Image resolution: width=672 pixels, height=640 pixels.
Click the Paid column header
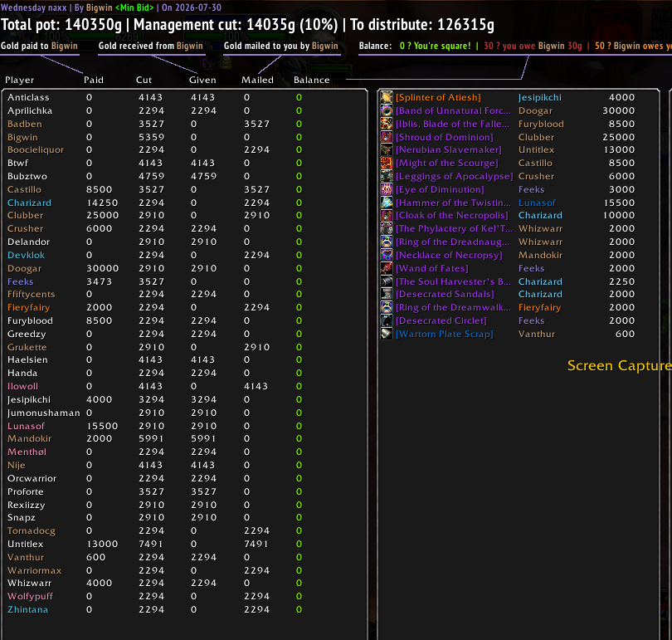point(94,81)
